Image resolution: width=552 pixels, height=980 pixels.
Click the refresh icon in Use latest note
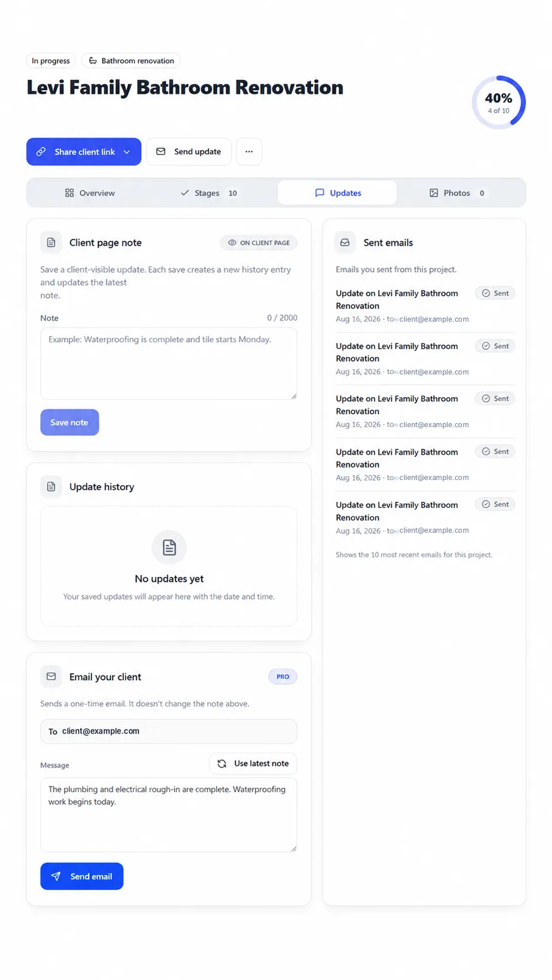pos(222,763)
